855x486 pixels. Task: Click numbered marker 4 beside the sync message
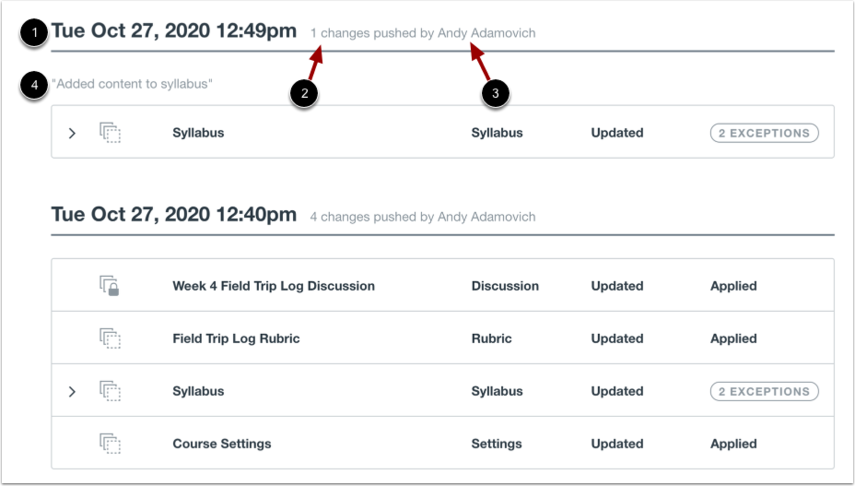pos(34,85)
